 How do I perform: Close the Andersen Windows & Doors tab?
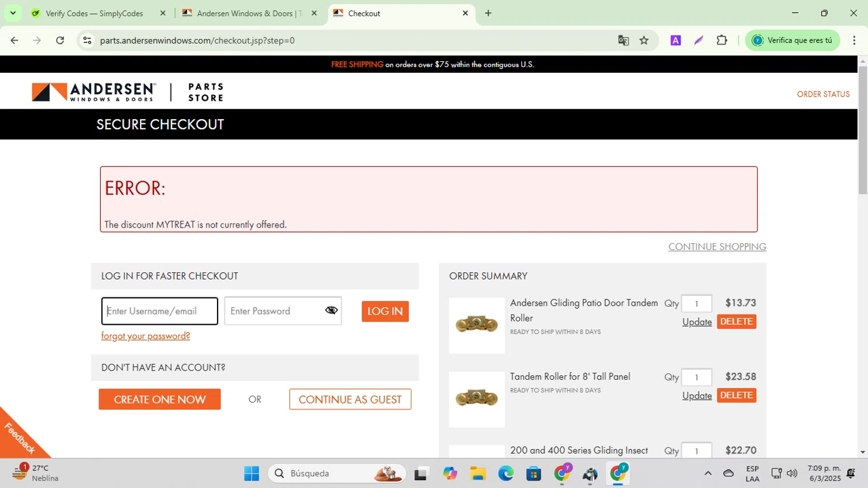pyautogui.click(x=314, y=13)
